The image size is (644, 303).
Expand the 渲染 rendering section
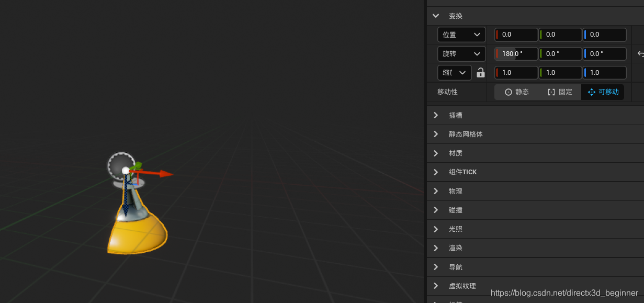pos(436,248)
